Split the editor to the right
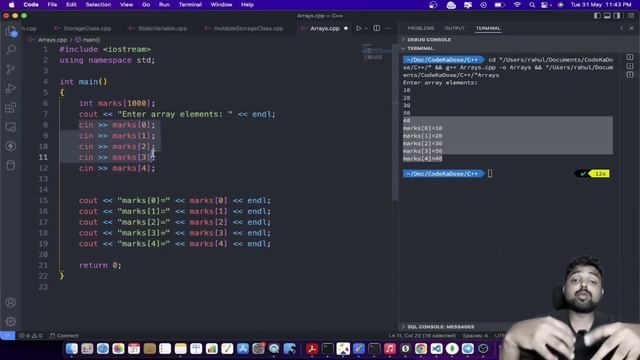 pos(376,29)
